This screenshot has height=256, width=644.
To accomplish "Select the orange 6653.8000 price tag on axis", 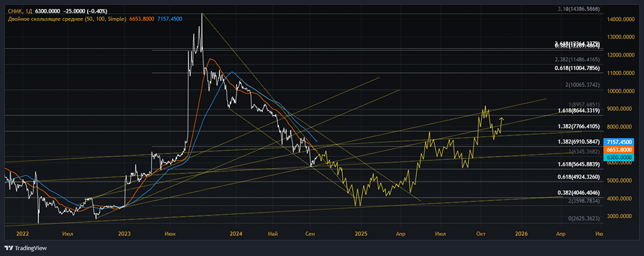I will pos(620,150).
